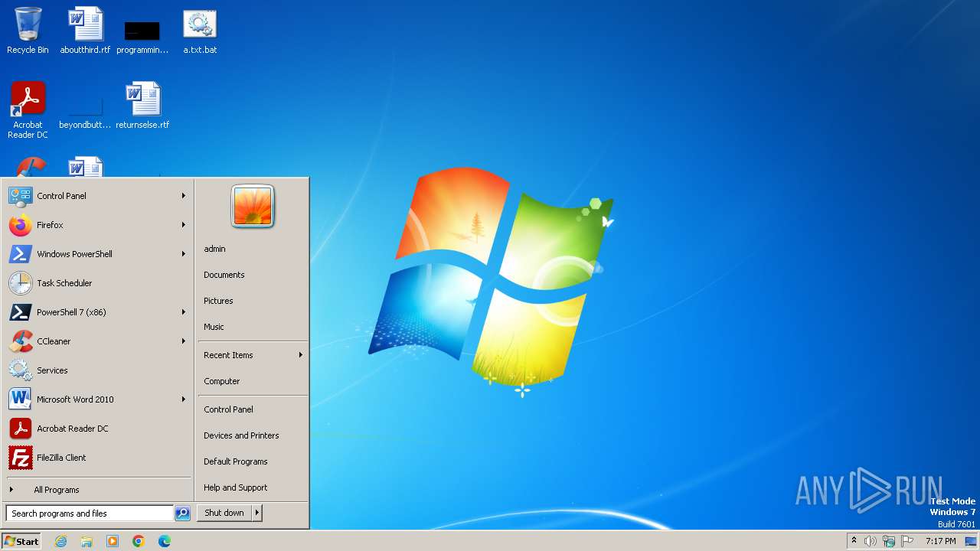Screen dimensions: 980x551
Task: Expand the Control Panel submenu arrow
Action: click(x=184, y=196)
